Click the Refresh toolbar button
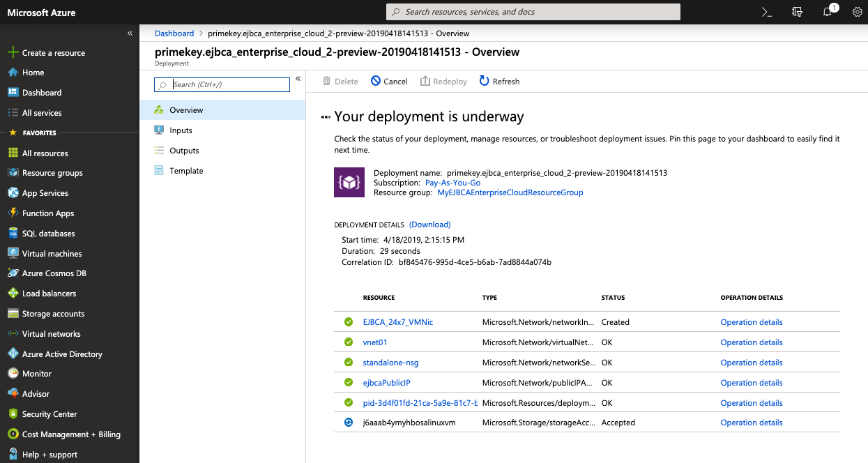 tap(499, 82)
